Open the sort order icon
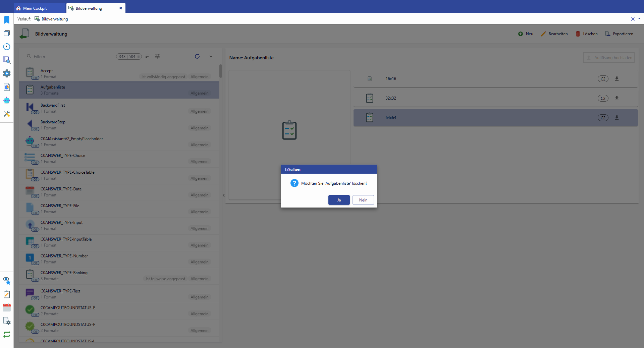This screenshot has width=644, height=348. click(x=148, y=56)
